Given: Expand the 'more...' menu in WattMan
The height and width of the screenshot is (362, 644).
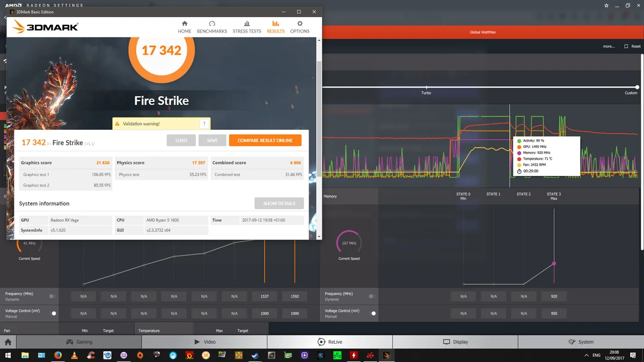Looking at the screenshot, I should click(x=609, y=46).
